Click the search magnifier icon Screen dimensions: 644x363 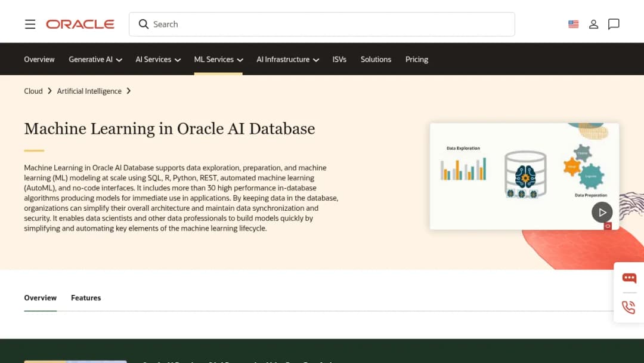(x=143, y=24)
